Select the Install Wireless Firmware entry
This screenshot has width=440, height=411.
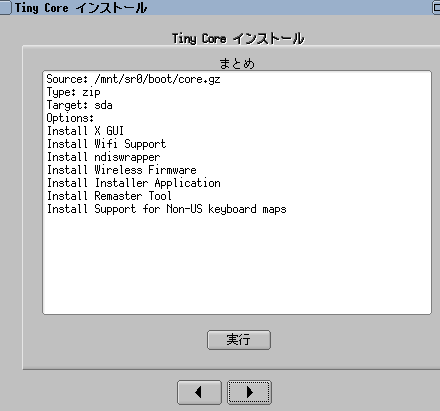[121, 170]
